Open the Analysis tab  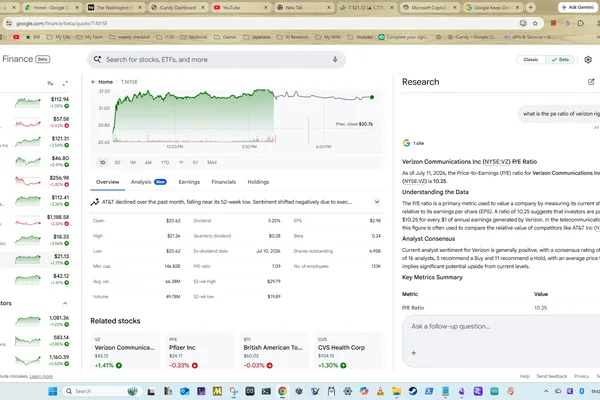[148, 182]
